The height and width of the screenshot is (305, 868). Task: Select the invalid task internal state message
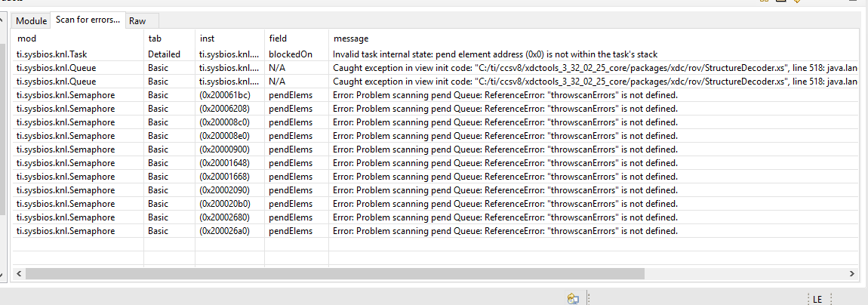point(494,54)
